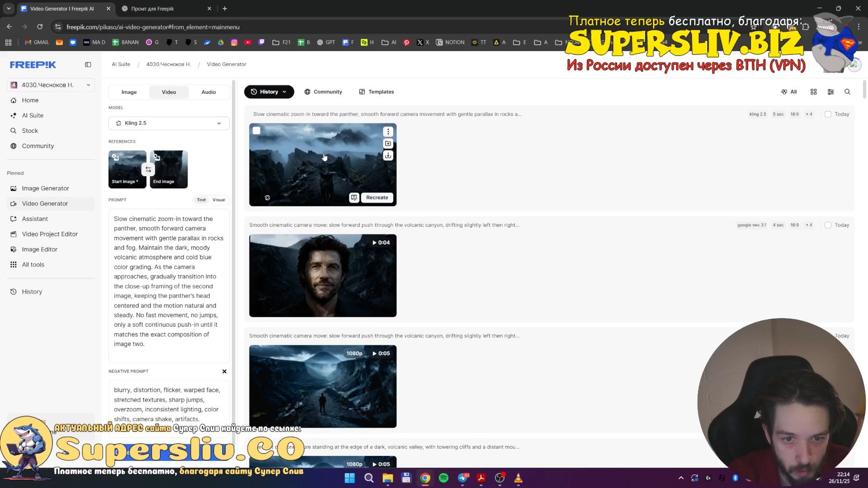868x488 pixels.
Task: Click Recreate on the panther video
Action: pyautogui.click(x=377, y=197)
